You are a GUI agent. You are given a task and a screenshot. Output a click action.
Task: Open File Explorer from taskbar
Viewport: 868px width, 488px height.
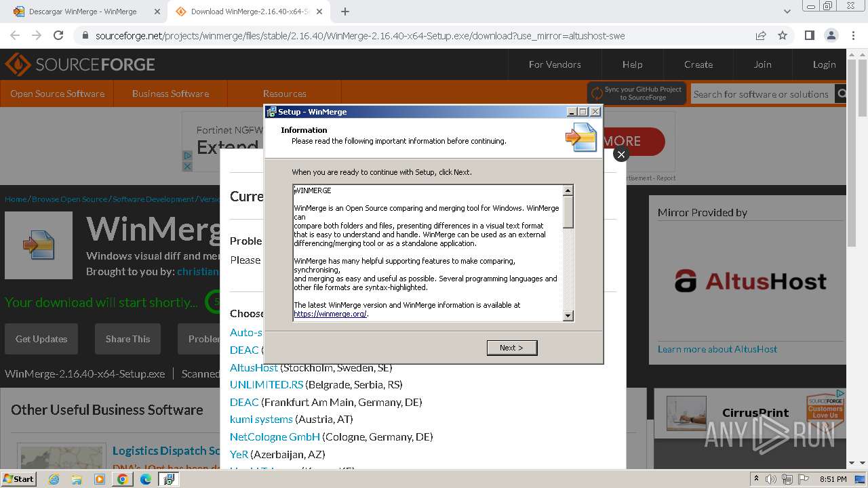click(x=77, y=479)
